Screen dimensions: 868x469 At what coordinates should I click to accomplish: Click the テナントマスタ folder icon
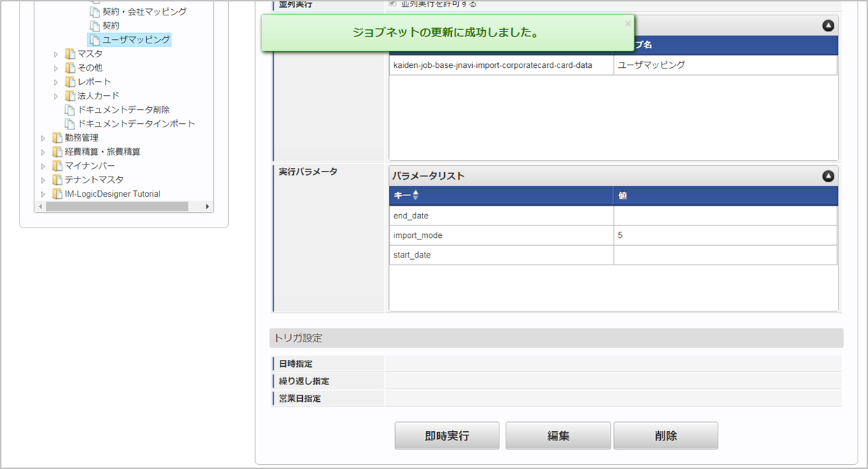57,180
